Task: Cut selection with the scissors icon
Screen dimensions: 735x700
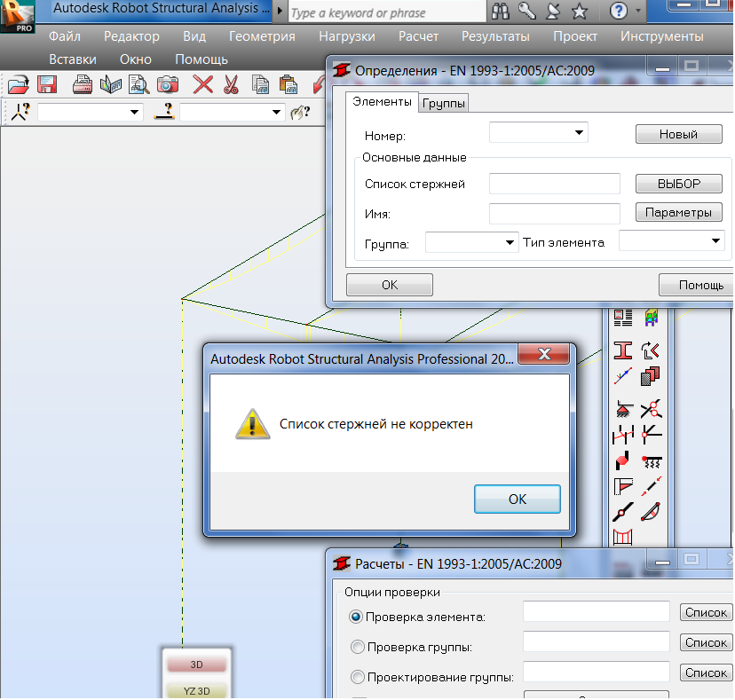Action: (x=231, y=85)
